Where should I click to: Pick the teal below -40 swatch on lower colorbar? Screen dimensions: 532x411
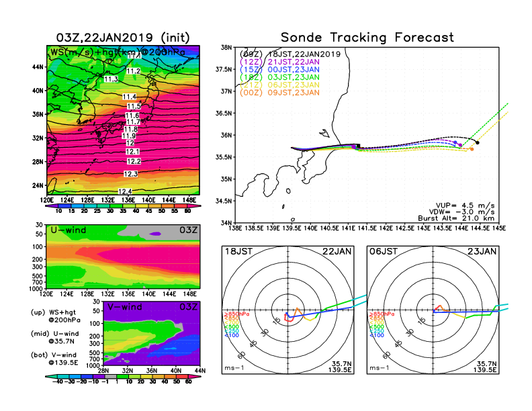point(50,377)
